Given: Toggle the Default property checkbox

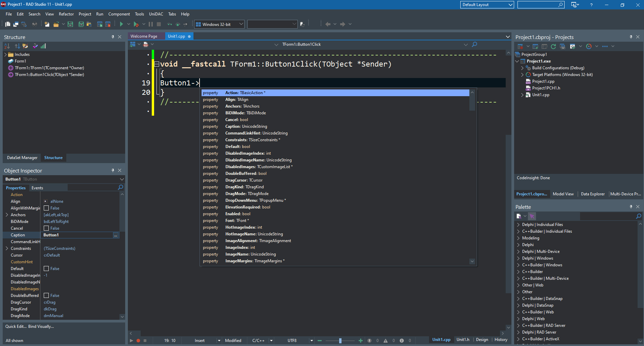Looking at the screenshot, I should click(46, 269).
